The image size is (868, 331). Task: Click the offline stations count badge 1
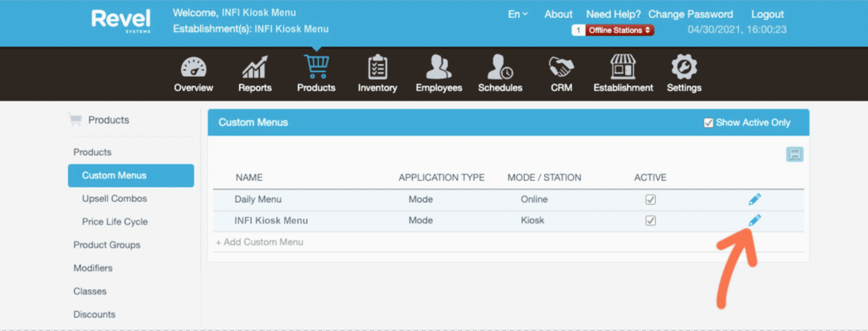click(578, 30)
